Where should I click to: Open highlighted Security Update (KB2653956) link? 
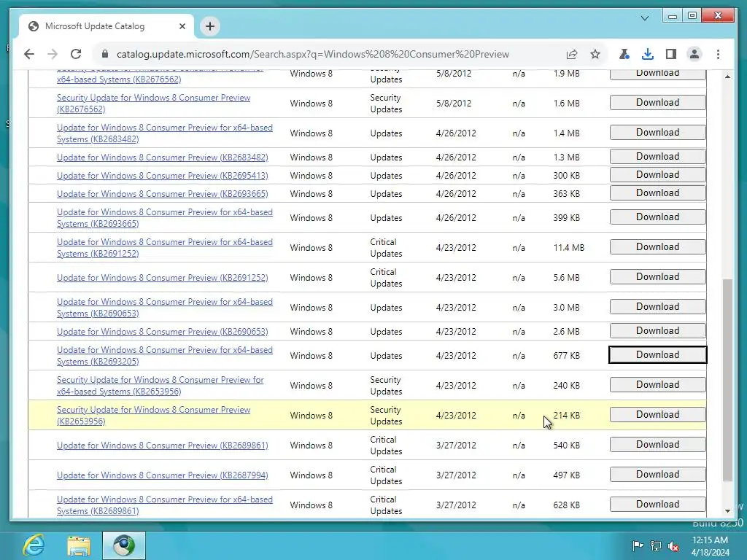pos(153,415)
